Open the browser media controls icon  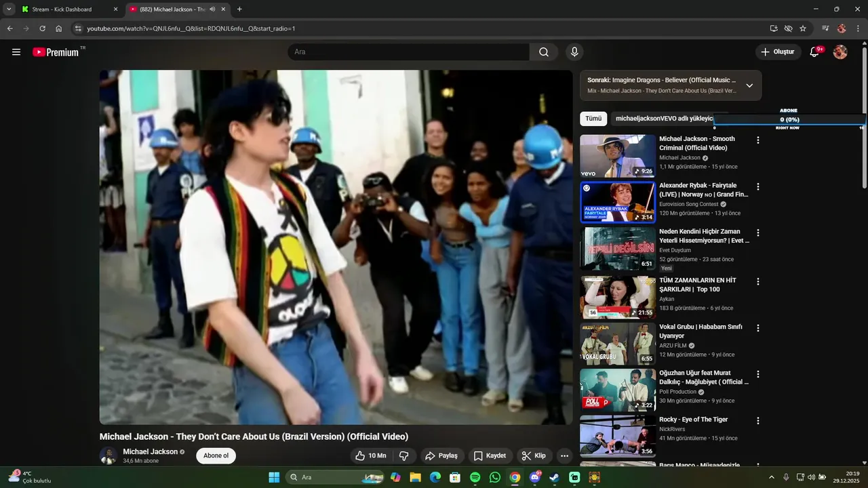825,28
